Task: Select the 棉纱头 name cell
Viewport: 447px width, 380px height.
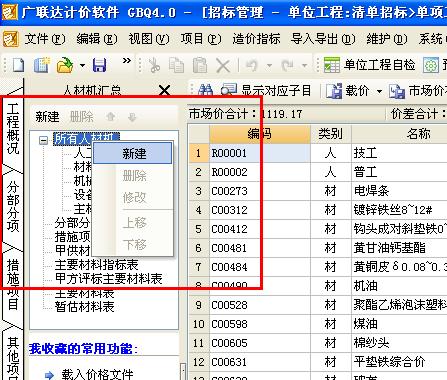Action: (x=399, y=343)
